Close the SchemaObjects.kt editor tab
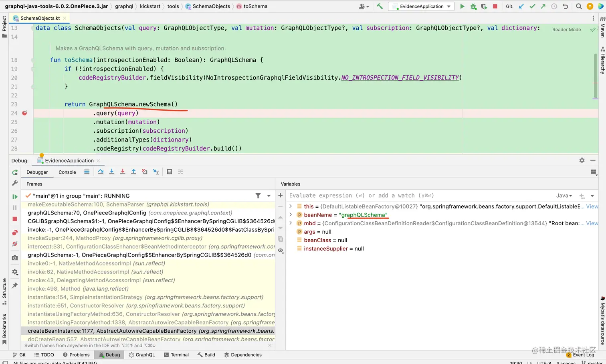 tap(65, 18)
